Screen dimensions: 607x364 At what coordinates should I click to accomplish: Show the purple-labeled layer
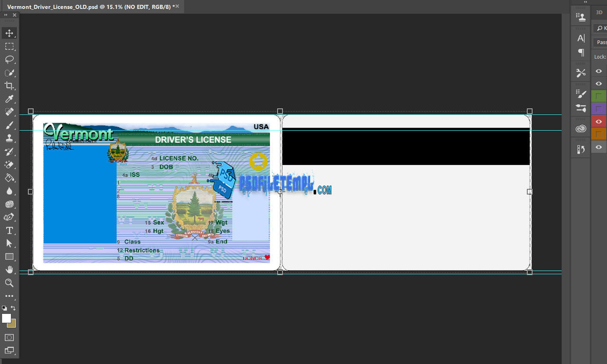point(599,109)
